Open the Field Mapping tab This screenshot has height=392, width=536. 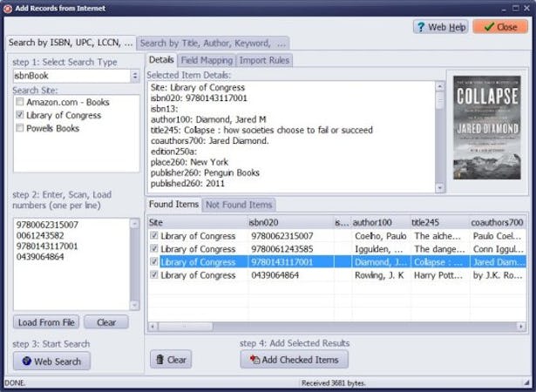207,60
